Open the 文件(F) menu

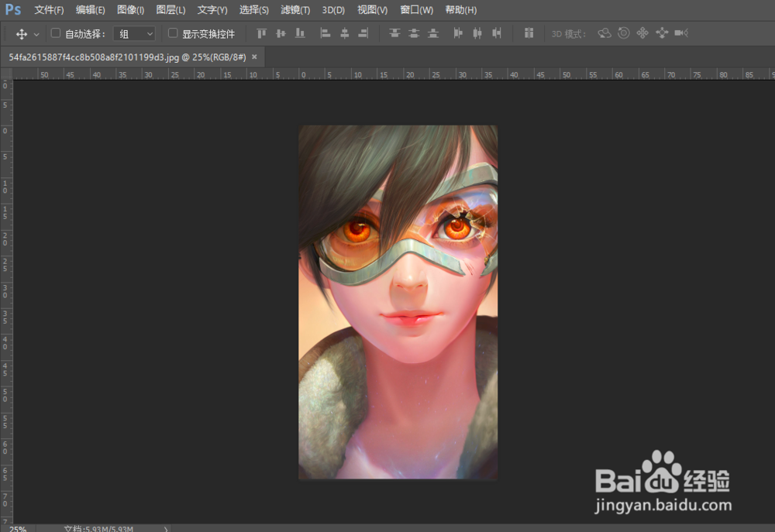click(49, 10)
